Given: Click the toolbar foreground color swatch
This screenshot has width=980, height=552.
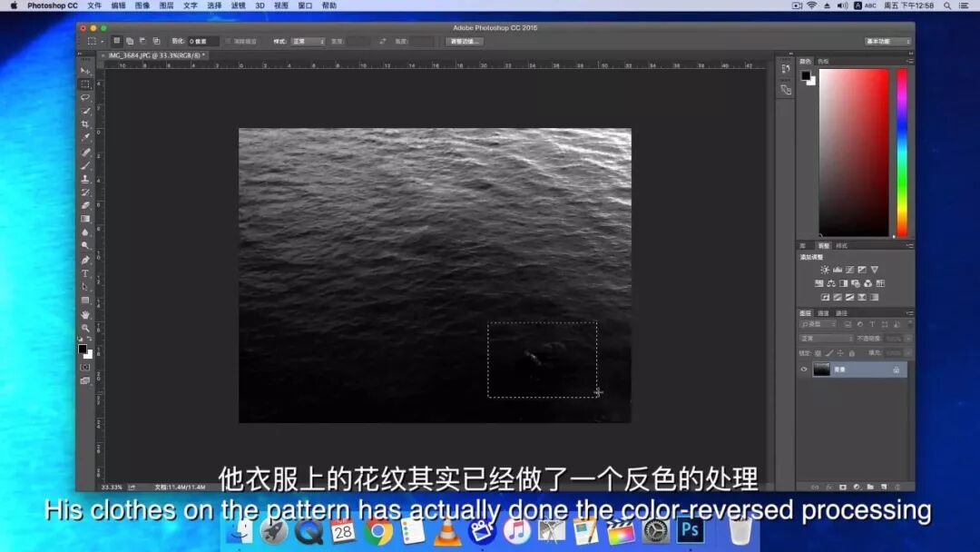Looking at the screenshot, I should pos(83,350).
